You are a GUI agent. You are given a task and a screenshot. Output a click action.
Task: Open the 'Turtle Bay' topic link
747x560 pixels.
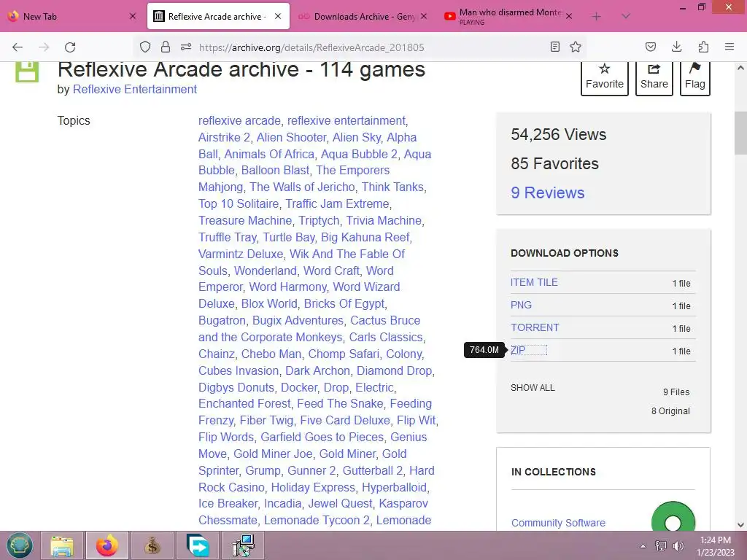[289, 237]
